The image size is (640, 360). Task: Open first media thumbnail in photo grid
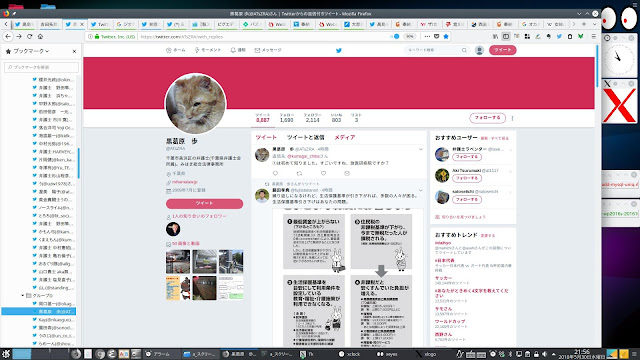(x=178, y=261)
